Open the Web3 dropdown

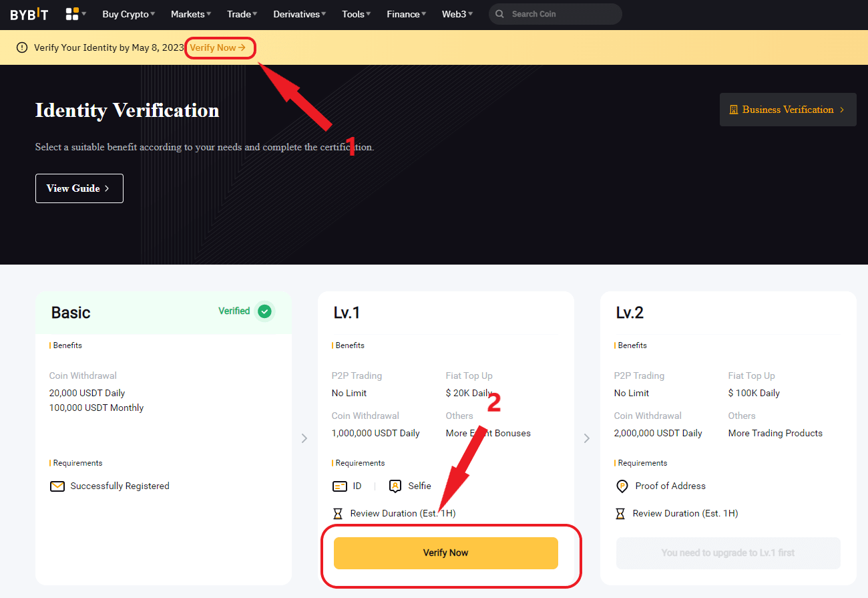coord(457,14)
